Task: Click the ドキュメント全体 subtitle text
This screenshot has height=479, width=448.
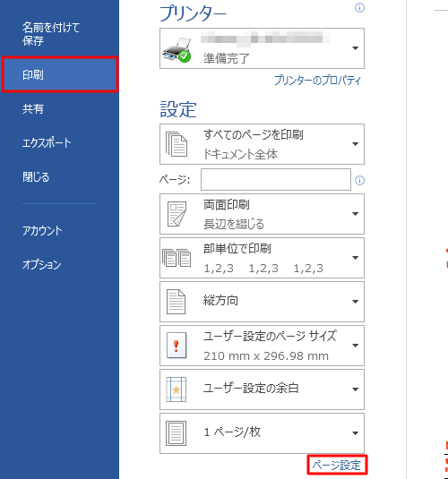Action: click(241, 154)
